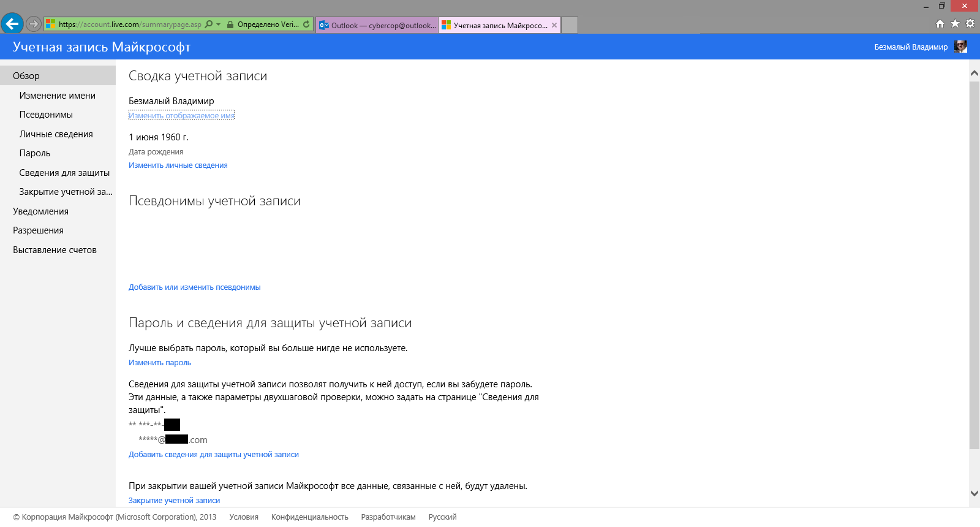
Task: Click the scrollbar up arrow
Action: pyautogui.click(x=974, y=73)
